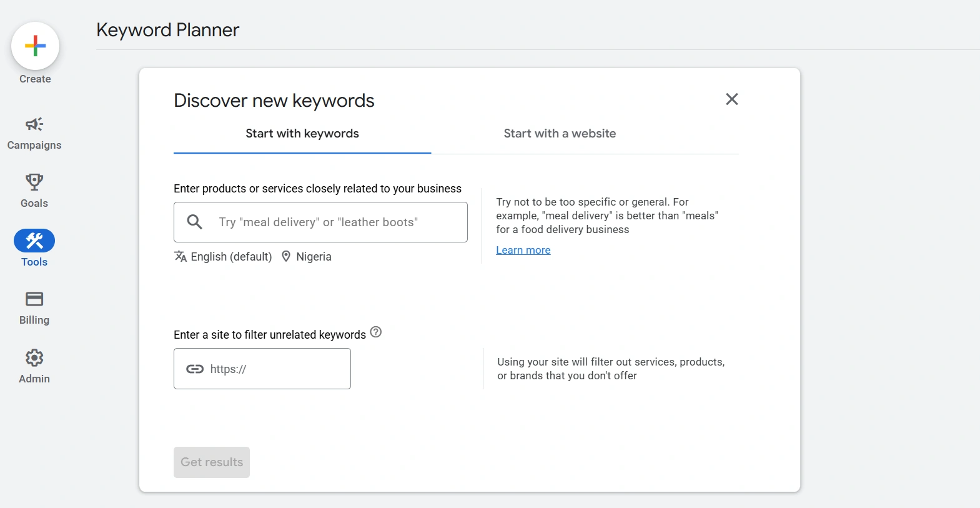Click the 'Try not to be too specific' tip
980x508 pixels.
[607, 216]
